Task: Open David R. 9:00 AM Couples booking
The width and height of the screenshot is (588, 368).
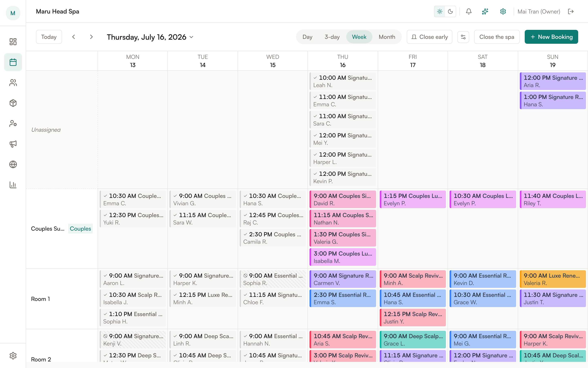Action: click(343, 199)
